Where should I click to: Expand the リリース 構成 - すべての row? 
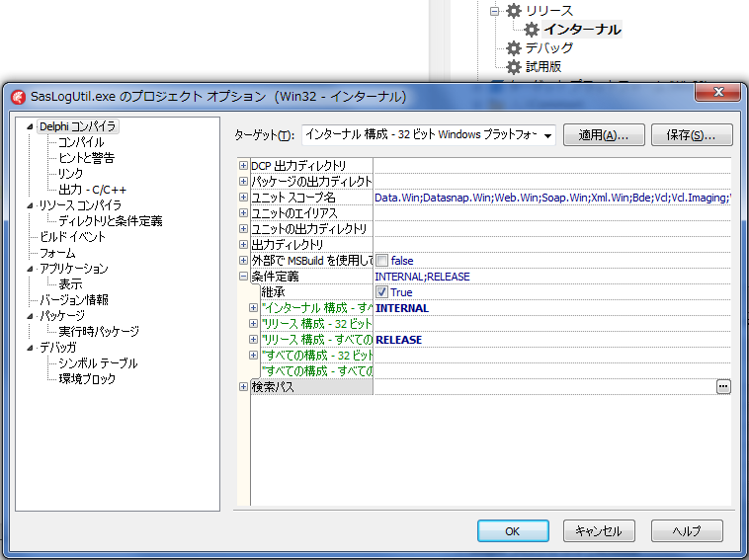[253, 340]
